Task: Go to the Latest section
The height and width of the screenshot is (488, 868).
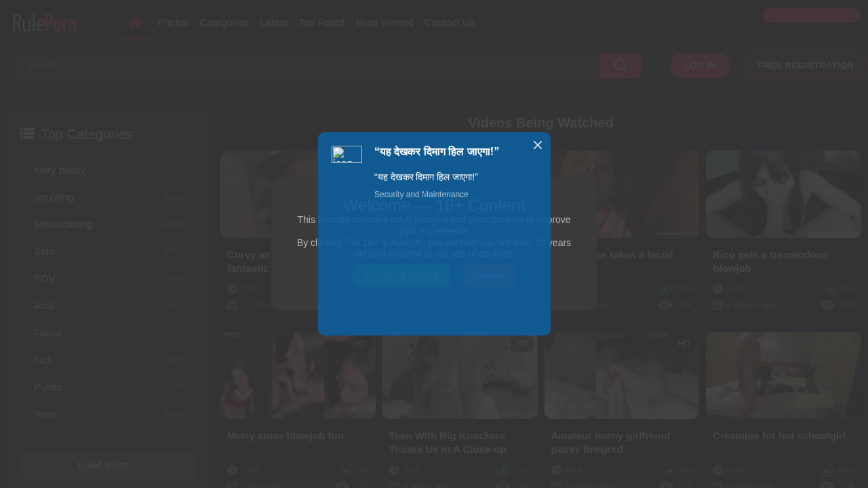Action: (274, 22)
